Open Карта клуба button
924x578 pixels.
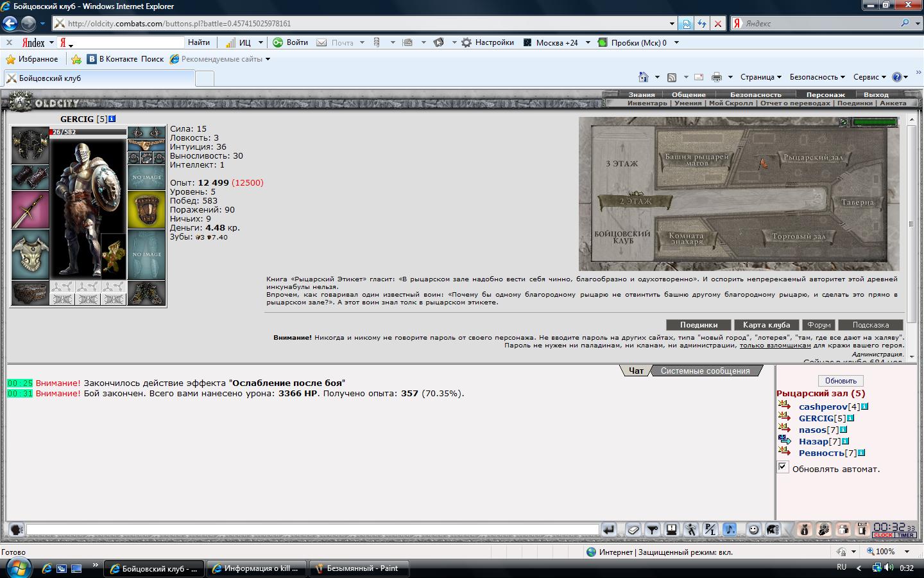click(766, 325)
